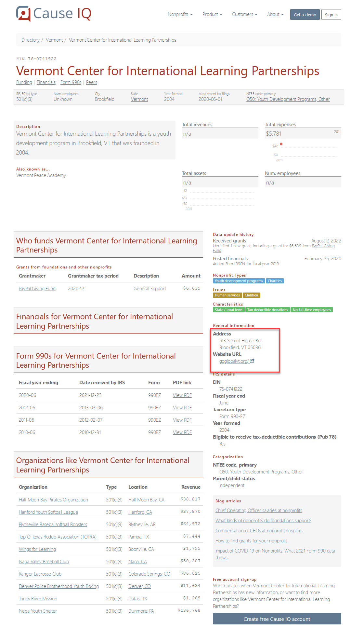Open external link icon beside goglobalvt.org
The image size is (364, 641).
coord(252,361)
